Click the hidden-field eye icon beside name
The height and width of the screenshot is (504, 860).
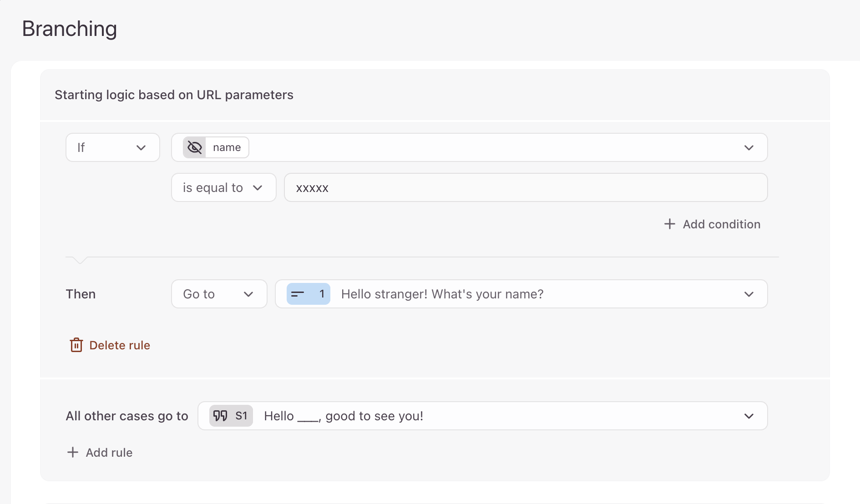(x=195, y=147)
